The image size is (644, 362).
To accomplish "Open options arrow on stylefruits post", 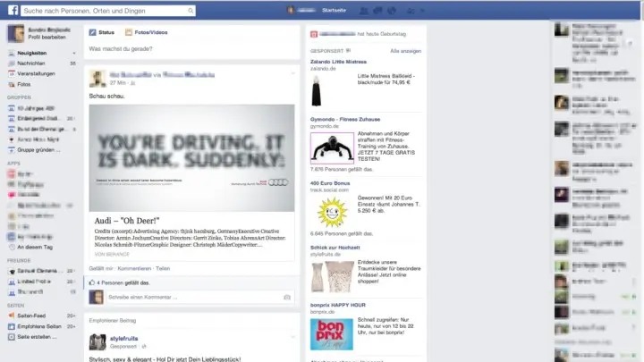I will pyautogui.click(x=292, y=337).
